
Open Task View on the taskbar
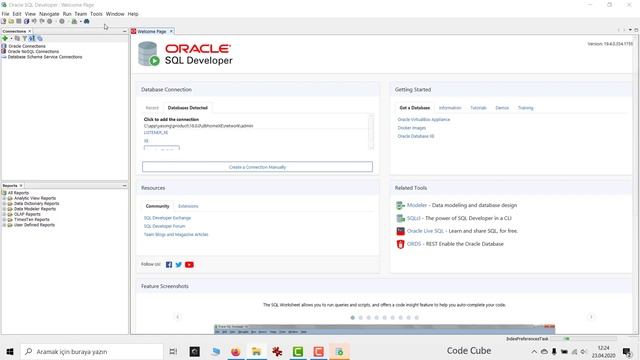coord(173,351)
